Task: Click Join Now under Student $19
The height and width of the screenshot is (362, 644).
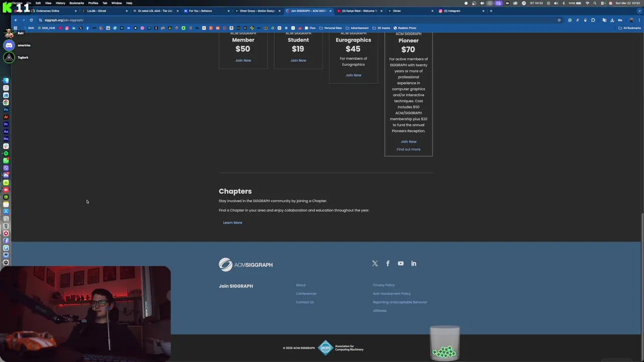Action: [298, 60]
